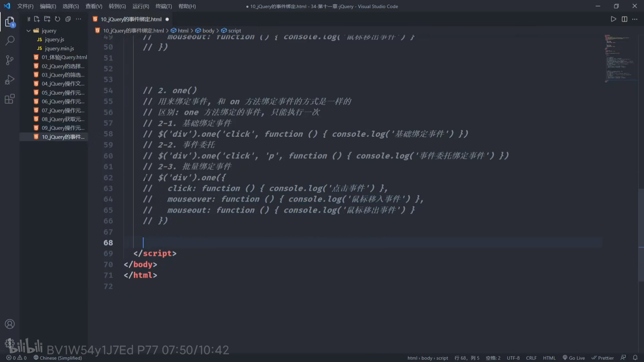This screenshot has width=644, height=362.
Task: Open 01_体验jQuery.html in explorer
Action: [x=64, y=57]
